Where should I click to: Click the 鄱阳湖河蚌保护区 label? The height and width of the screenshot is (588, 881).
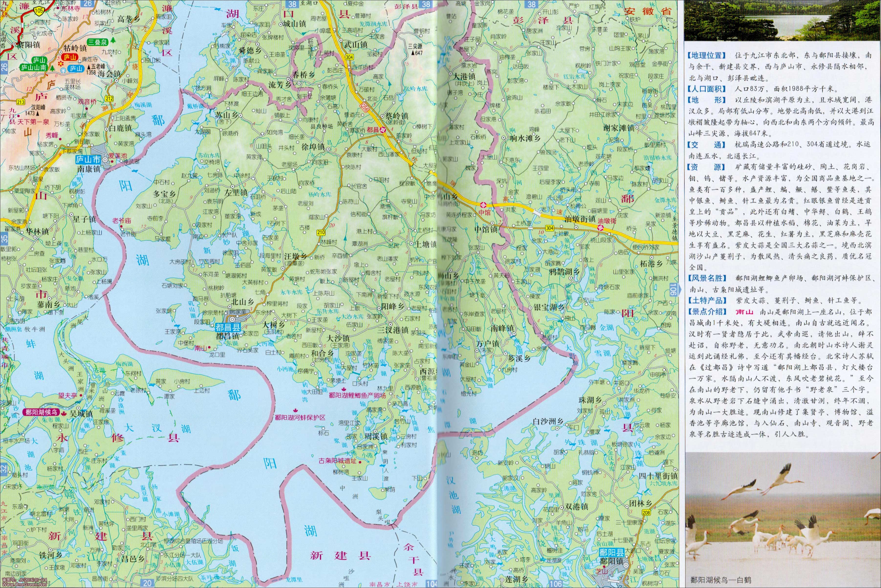pos(300,417)
